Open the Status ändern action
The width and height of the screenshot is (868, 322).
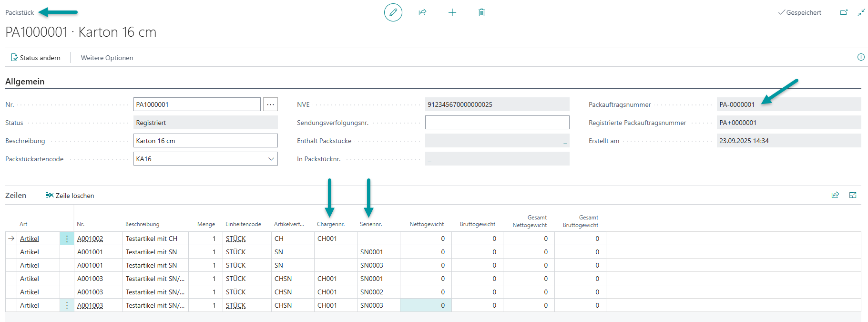(x=36, y=58)
